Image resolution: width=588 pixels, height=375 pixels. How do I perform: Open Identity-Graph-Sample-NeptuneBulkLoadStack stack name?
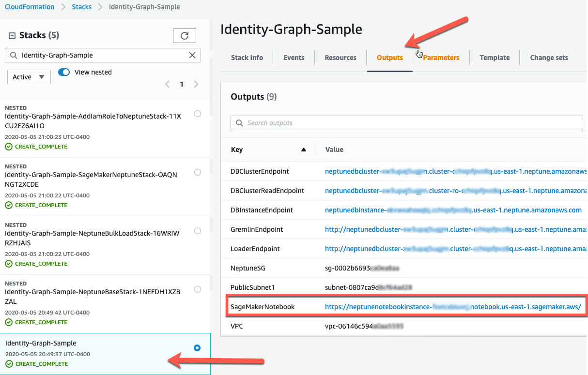point(92,238)
